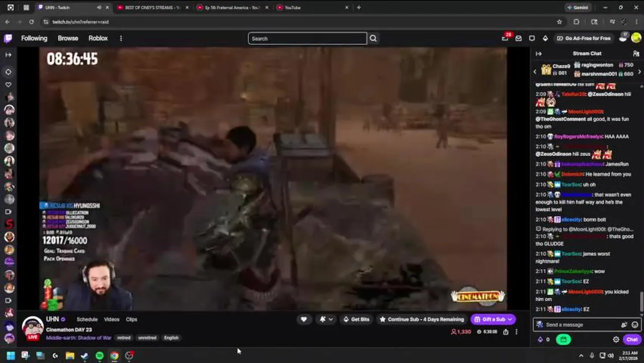Open Chrome from the taskbar
Screen dimensions: 644x363
click(x=114, y=355)
